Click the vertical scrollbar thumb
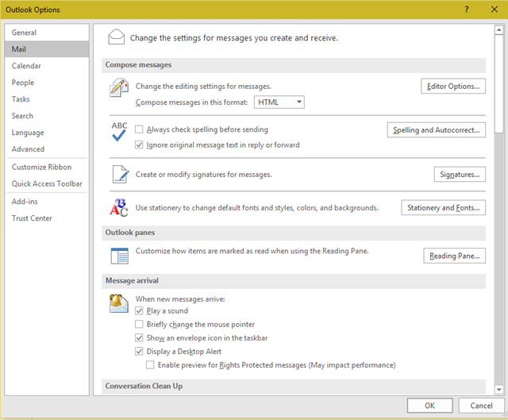This screenshot has height=420, width=508. pos(498,83)
